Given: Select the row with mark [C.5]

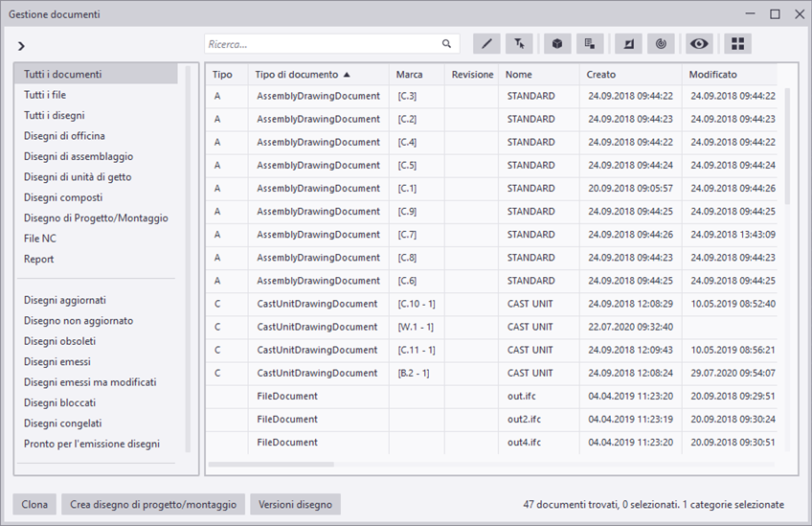Looking at the screenshot, I should pyautogui.click(x=491, y=166).
